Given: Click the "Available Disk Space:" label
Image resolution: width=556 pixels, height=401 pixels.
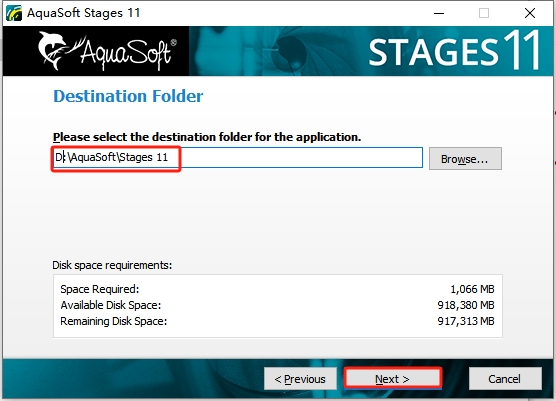Looking at the screenshot, I should pyautogui.click(x=111, y=305).
